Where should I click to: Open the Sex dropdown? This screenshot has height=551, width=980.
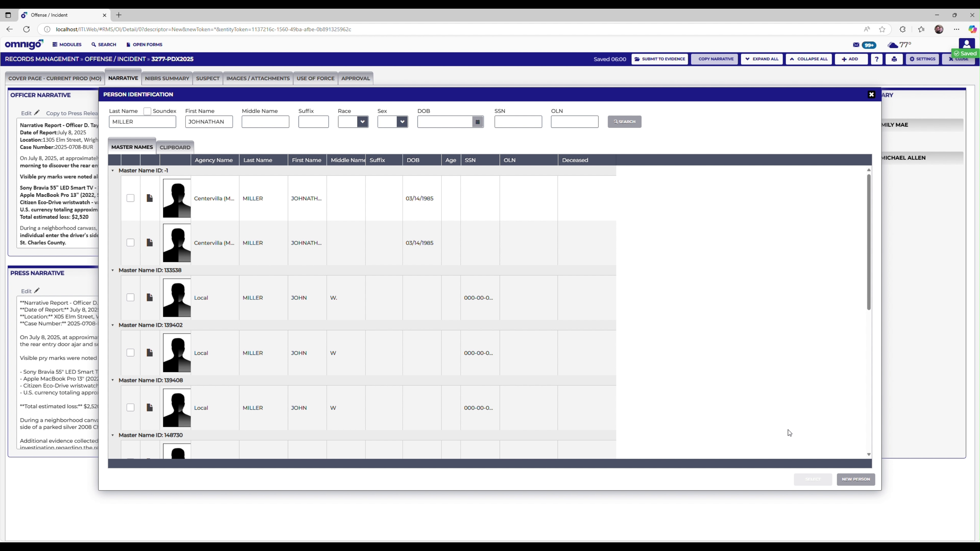(x=402, y=122)
